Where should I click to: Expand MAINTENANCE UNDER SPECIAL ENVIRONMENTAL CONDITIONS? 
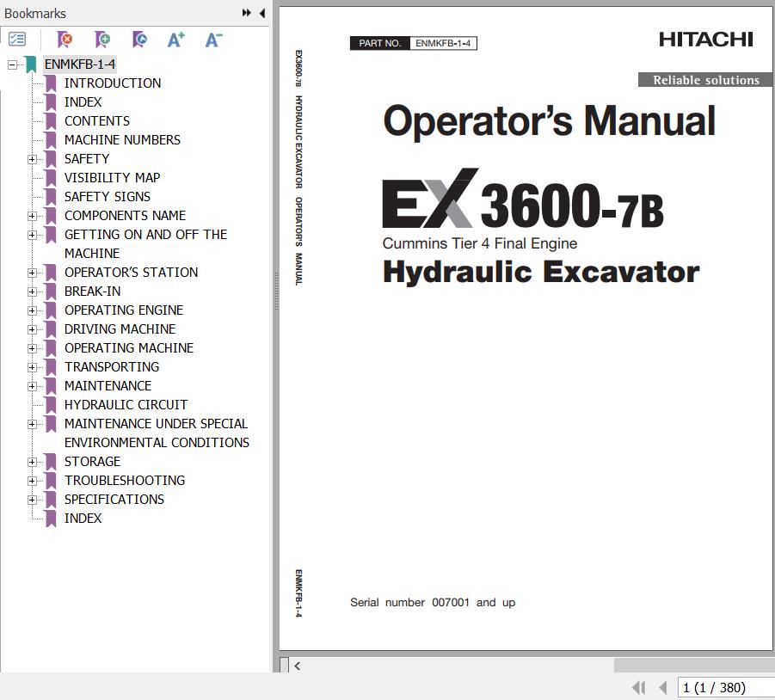coord(32,424)
